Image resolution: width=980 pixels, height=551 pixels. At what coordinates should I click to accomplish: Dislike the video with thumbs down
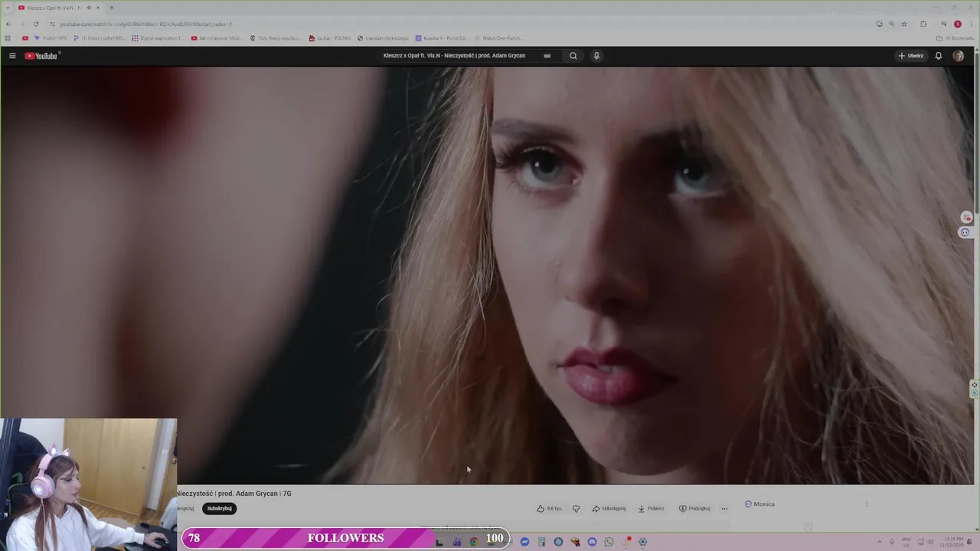click(576, 508)
